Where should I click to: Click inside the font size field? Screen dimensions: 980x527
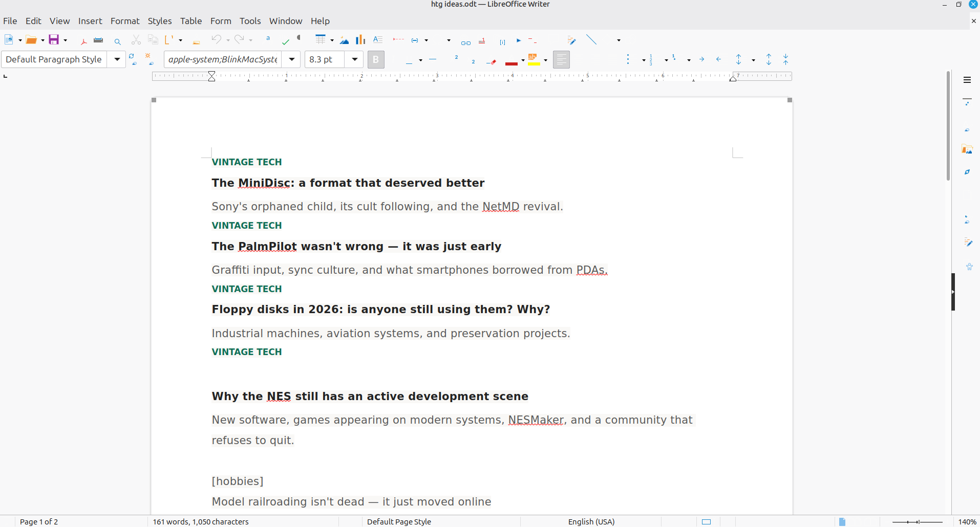click(x=325, y=59)
